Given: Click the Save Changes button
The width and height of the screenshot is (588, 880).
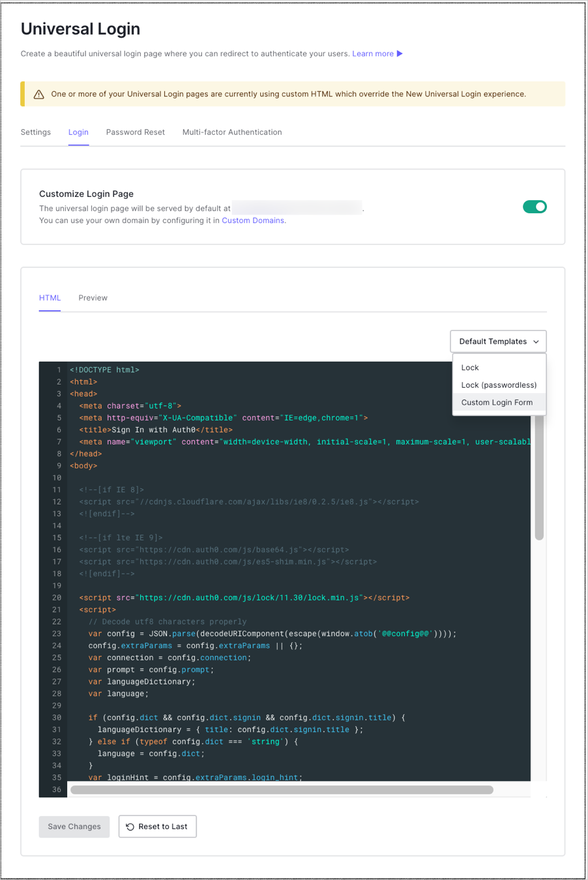Looking at the screenshot, I should tap(74, 826).
